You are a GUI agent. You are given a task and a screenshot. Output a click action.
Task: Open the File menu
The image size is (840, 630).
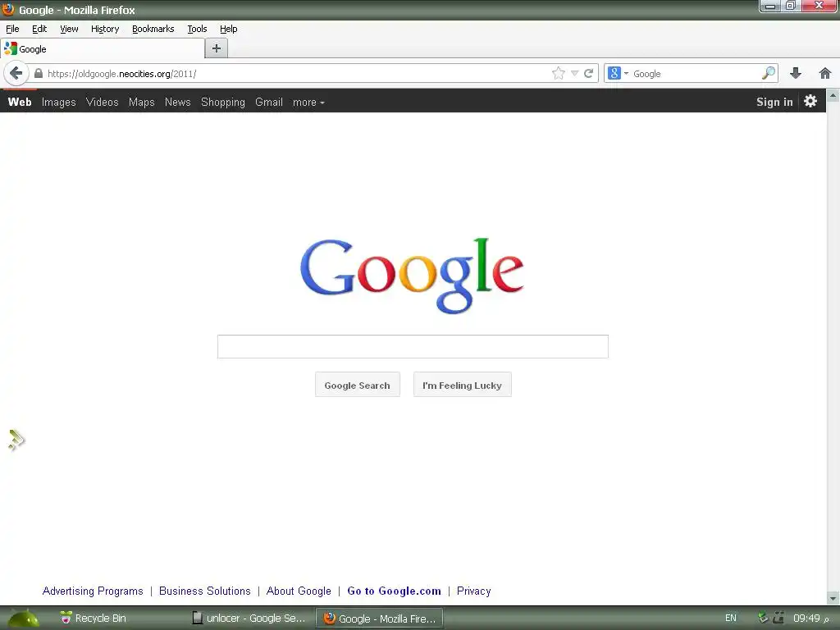pyautogui.click(x=12, y=29)
